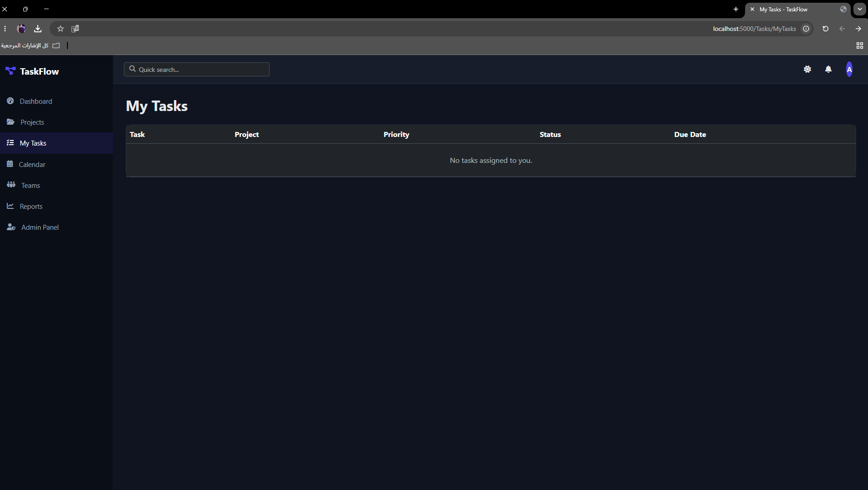Click the search magnifier icon
This screenshot has height=490, width=868.
[133, 69]
